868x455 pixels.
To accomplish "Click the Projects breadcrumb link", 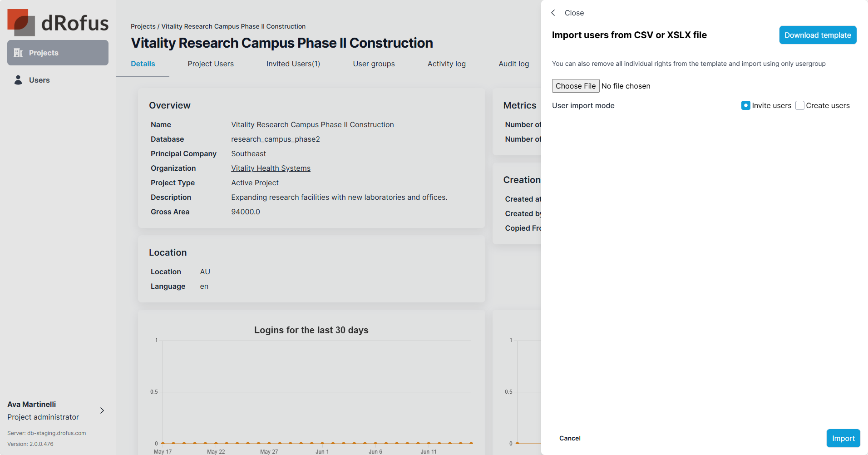I will click(x=143, y=26).
